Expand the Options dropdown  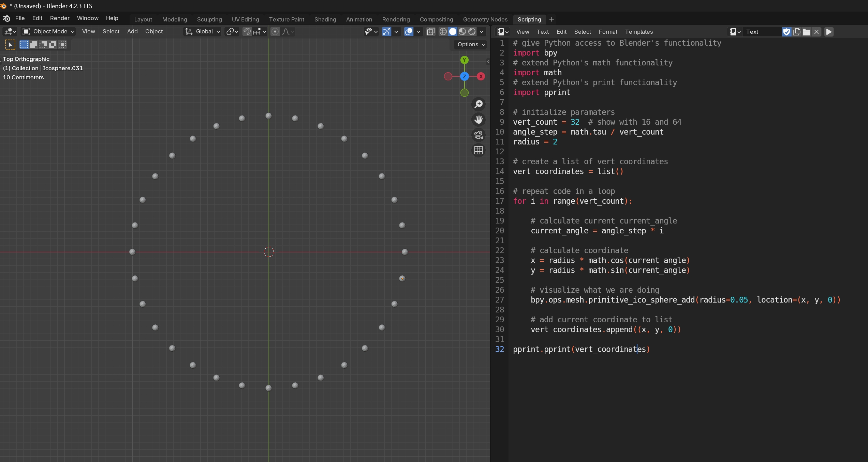click(x=471, y=45)
